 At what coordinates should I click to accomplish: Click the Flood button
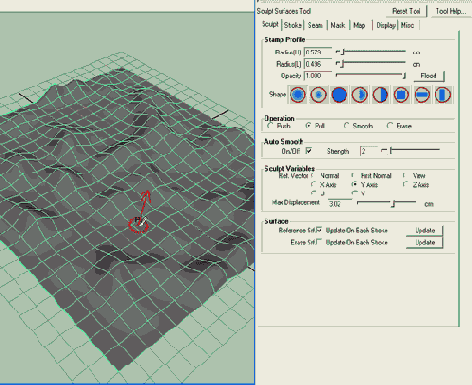[429, 76]
